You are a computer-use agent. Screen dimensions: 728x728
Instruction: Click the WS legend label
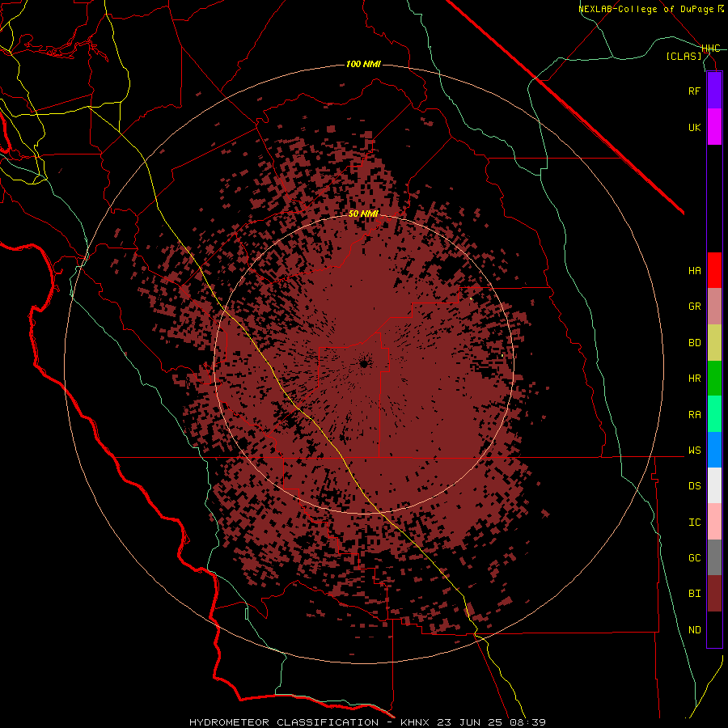tap(694, 451)
